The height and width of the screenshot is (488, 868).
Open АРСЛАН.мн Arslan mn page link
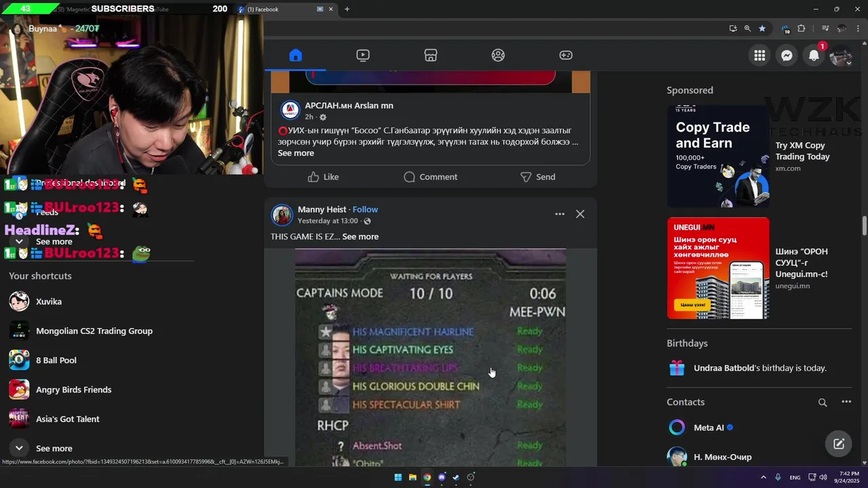click(x=349, y=106)
